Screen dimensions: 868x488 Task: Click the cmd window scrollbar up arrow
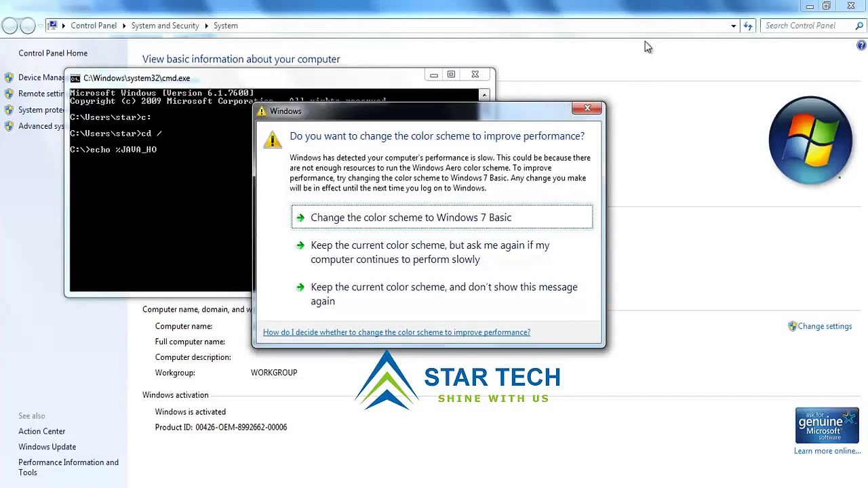coord(484,95)
